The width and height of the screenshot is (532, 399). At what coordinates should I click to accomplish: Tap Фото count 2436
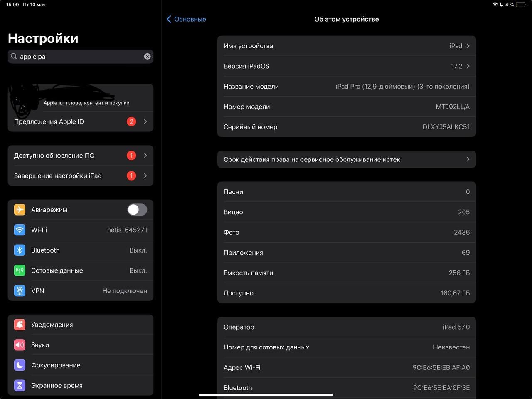pyautogui.click(x=462, y=232)
